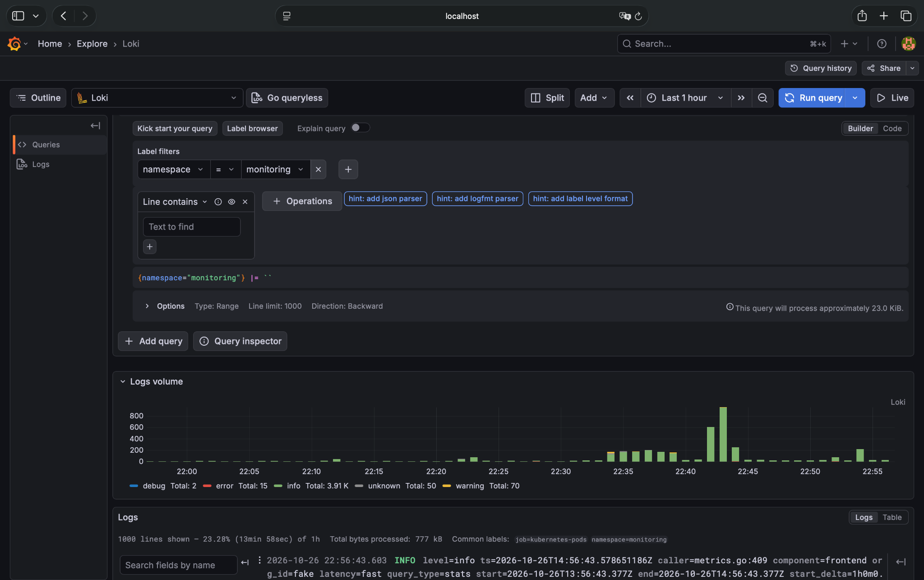Apply the hint: add json parser

click(x=385, y=199)
